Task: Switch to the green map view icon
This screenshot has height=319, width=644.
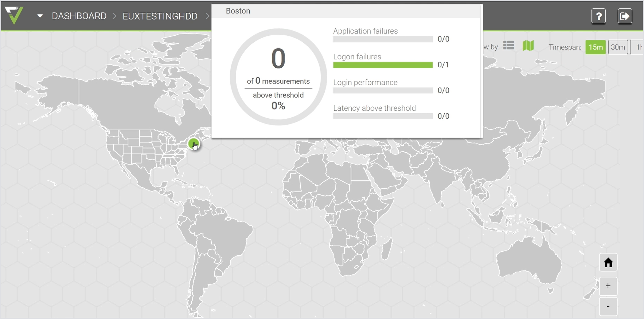Action: 528,46
